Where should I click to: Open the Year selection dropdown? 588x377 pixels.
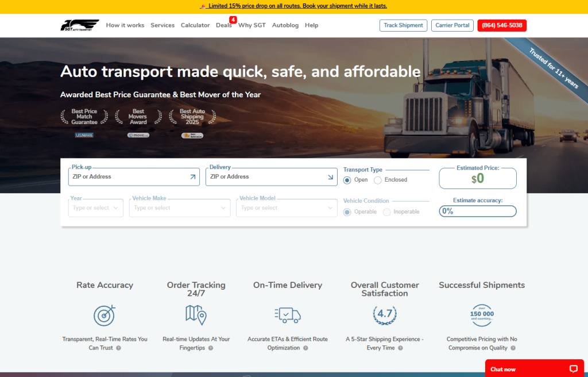tap(95, 207)
